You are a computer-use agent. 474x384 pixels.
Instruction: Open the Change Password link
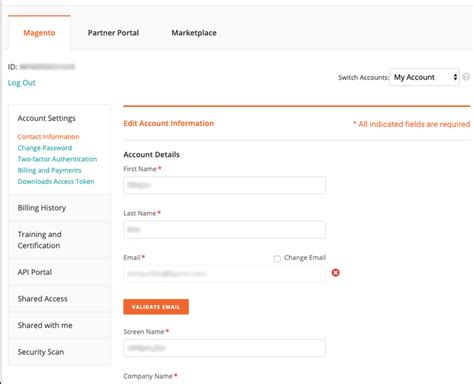point(45,148)
